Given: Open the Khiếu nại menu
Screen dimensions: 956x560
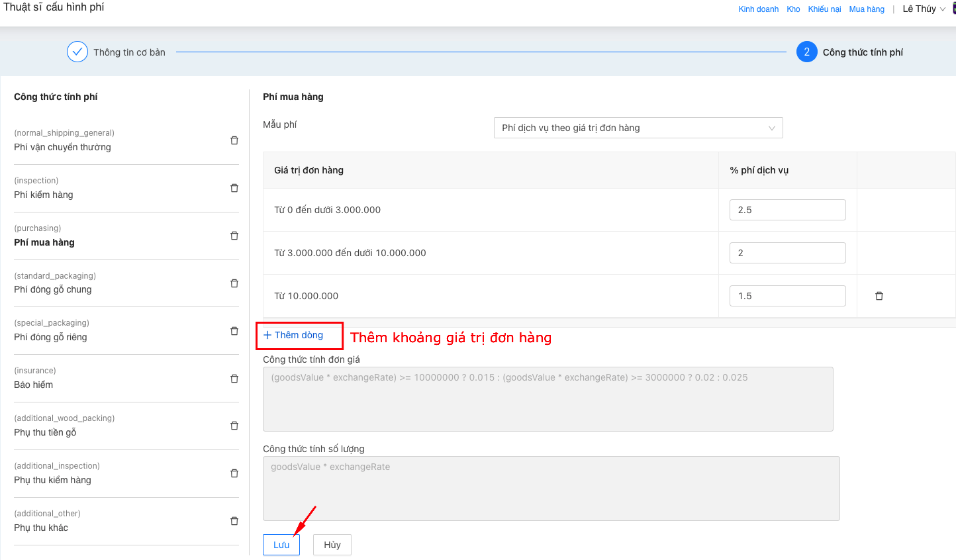Looking at the screenshot, I should click(x=824, y=9).
